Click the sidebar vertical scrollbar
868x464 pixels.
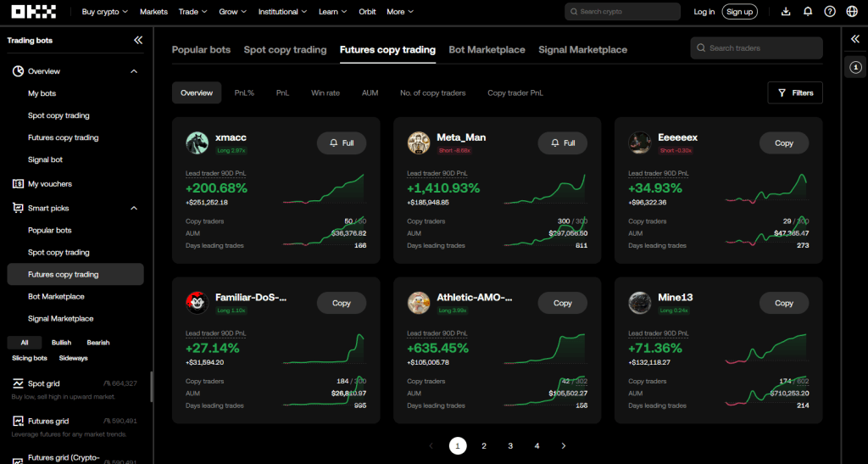[x=152, y=387]
